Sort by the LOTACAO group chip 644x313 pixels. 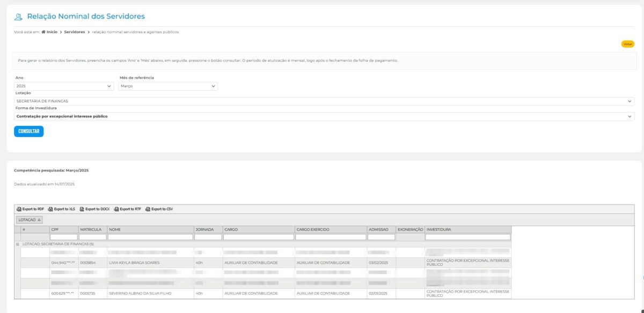(29, 219)
